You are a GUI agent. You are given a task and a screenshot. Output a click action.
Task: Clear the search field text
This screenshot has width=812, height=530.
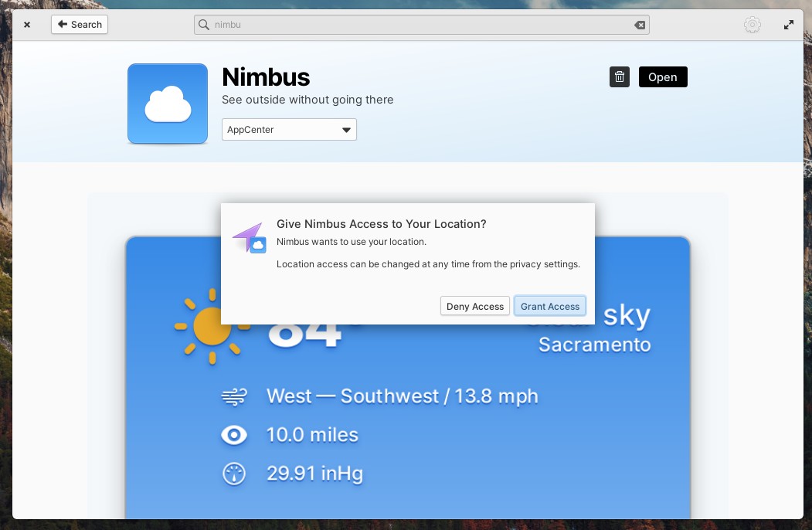pos(640,25)
